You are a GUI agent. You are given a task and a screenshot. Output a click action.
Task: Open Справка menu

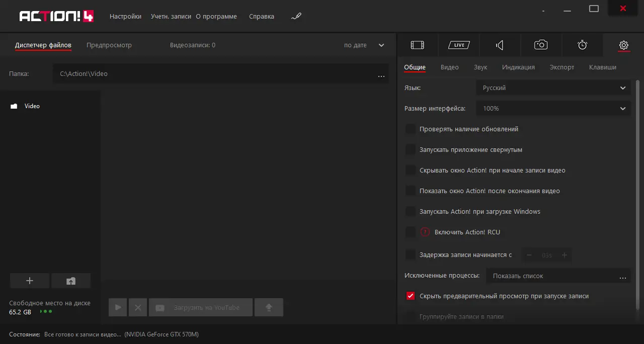coord(262,16)
